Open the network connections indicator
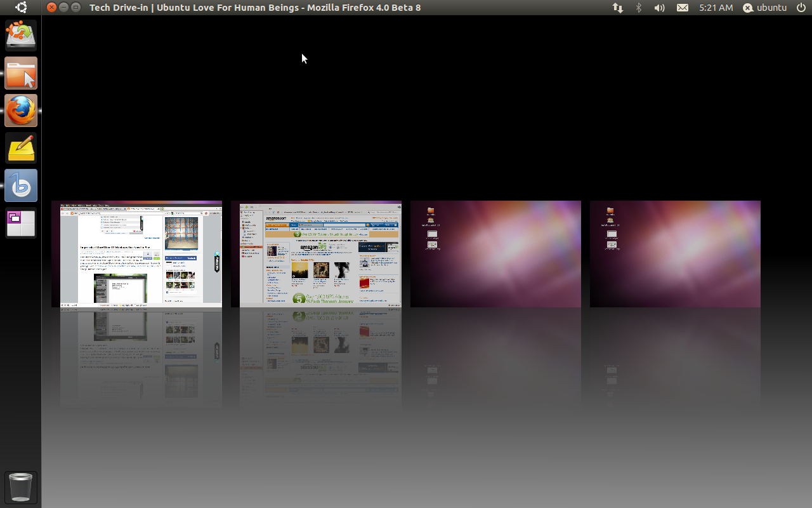812x508 pixels. [617, 8]
